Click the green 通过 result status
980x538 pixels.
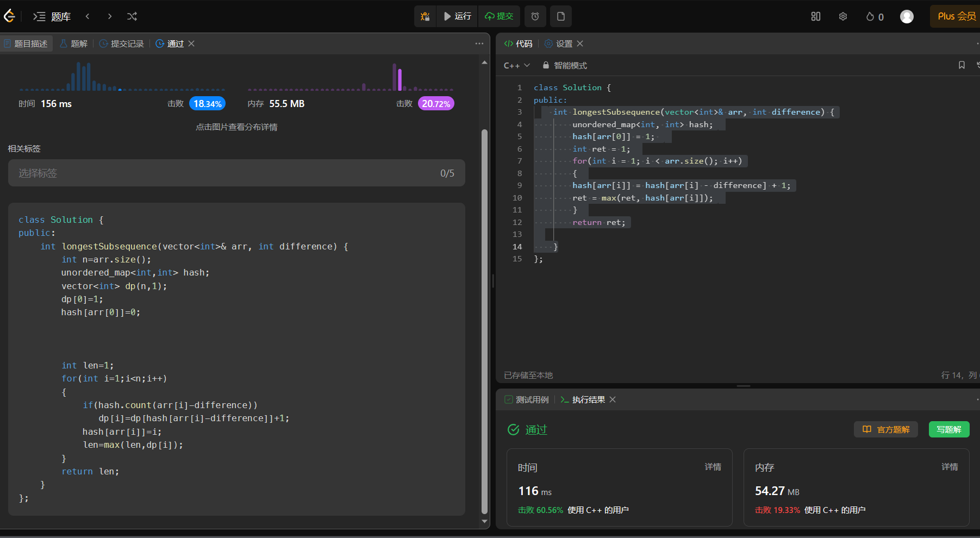pos(527,430)
